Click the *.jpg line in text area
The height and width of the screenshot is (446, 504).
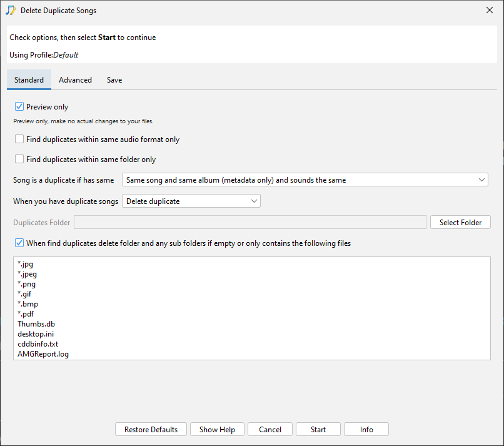click(26, 264)
